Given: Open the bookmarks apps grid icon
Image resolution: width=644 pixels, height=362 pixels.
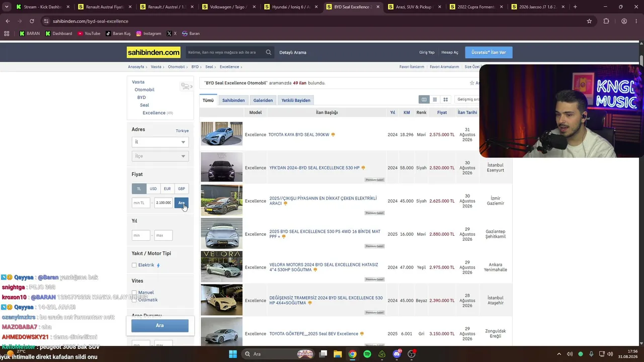Looking at the screenshot, I should point(7,34).
